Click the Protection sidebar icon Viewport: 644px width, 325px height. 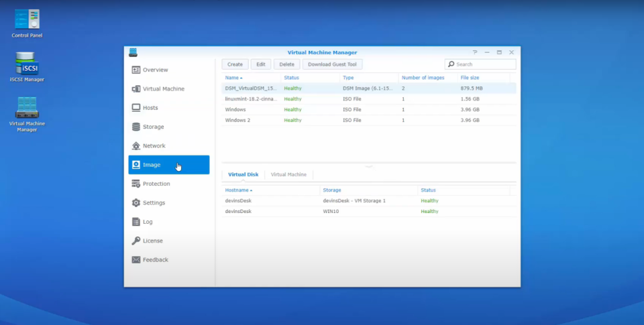pyautogui.click(x=136, y=184)
